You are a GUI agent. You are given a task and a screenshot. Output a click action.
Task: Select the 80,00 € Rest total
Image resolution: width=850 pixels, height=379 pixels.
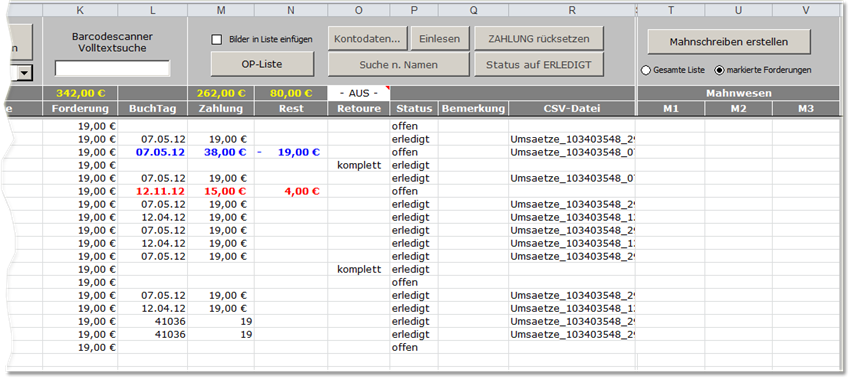[x=291, y=93]
